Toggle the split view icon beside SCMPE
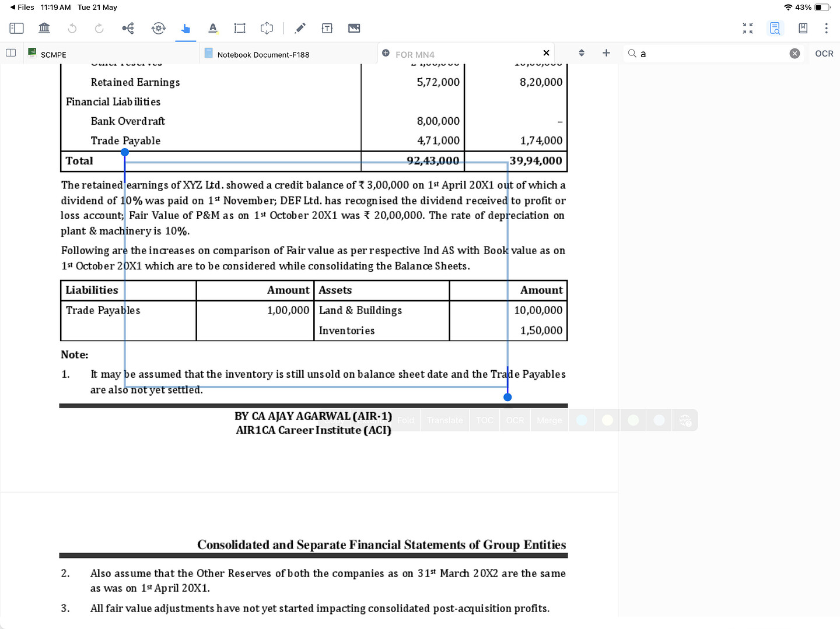 pyautogui.click(x=10, y=53)
